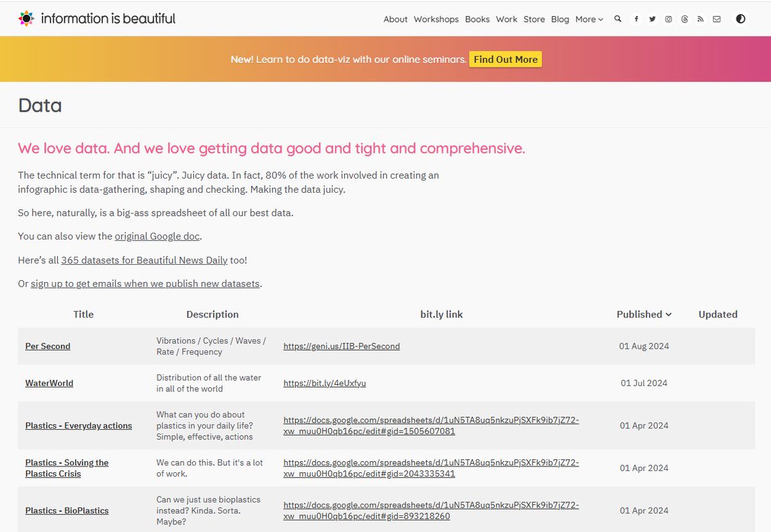The image size is (771, 532).
Task: Click the 01 Jul 2024 date cell
Action: pyautogui.click(x=644, y=383)
